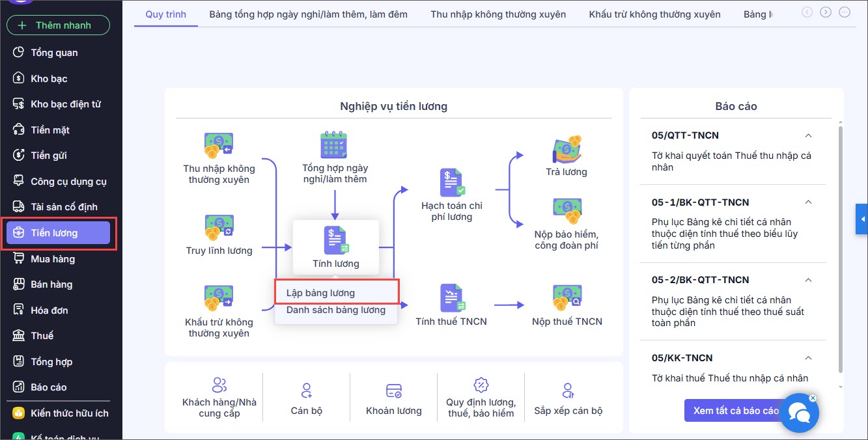Open the Tiền gửi sidebar icon
This screenshot has height=440, width=868.
19,156
